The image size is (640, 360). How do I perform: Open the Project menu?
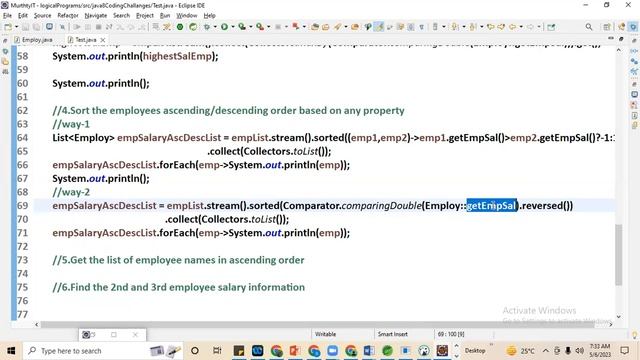click(x=144, y=16)
